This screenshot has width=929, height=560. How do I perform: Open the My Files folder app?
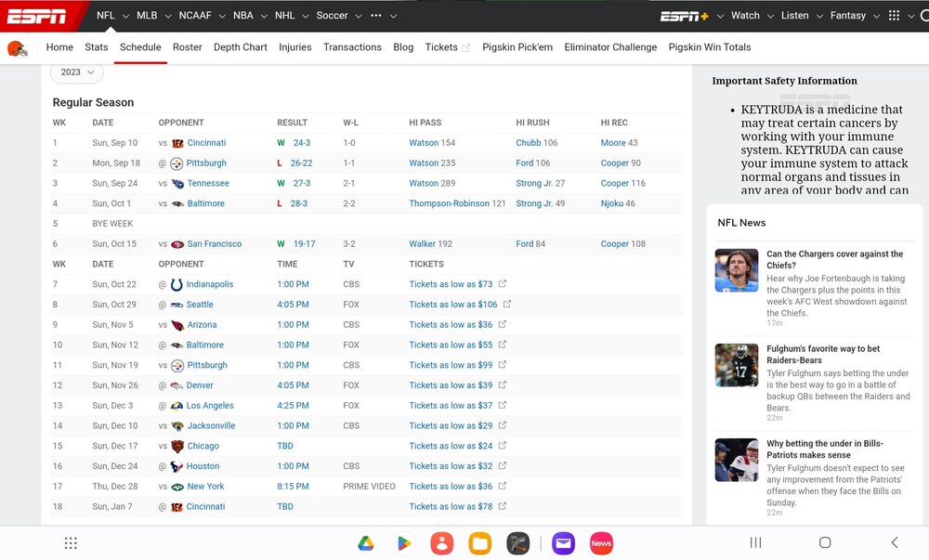(x=480, y=543)
